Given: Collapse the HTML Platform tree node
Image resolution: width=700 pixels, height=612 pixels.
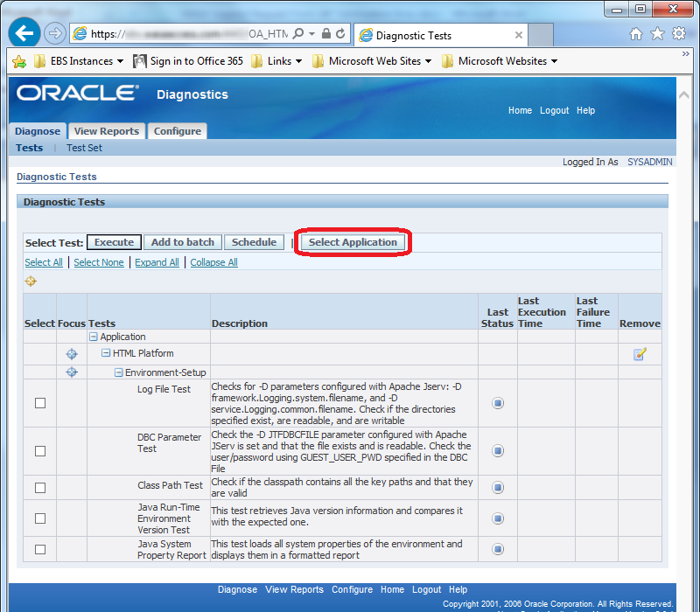Looking at the screenshot, I should [106, 353].
